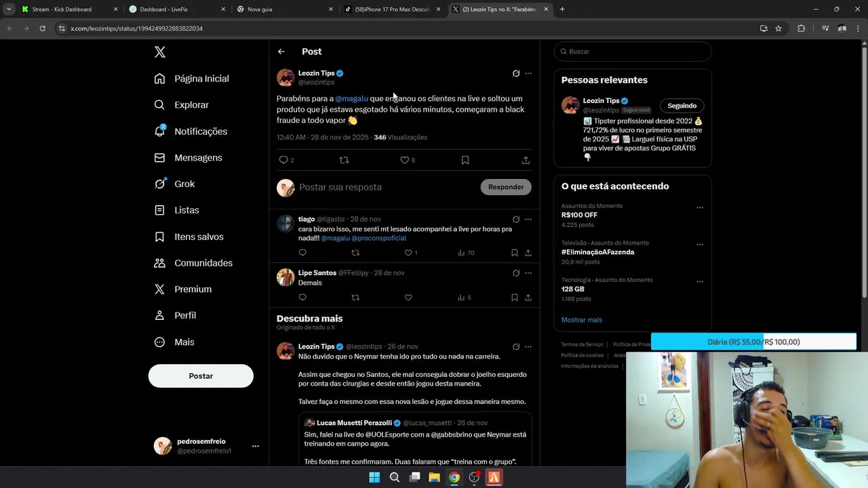Open Termos de Serviço link

pos(582,344)
